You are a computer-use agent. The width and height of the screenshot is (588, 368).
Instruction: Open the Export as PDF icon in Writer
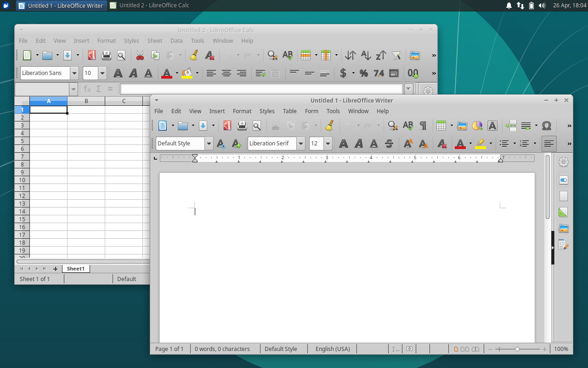point(227,125)
